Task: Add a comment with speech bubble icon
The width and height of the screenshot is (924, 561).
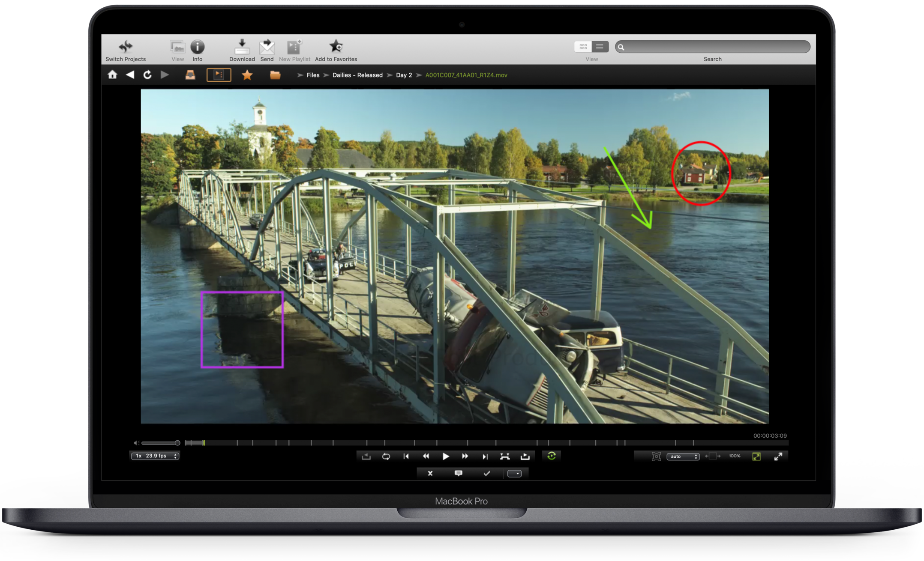Action: click(458, 473)
